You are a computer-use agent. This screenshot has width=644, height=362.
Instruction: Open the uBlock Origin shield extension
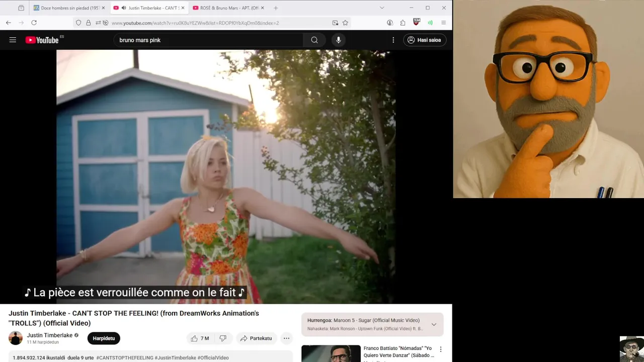417,22
